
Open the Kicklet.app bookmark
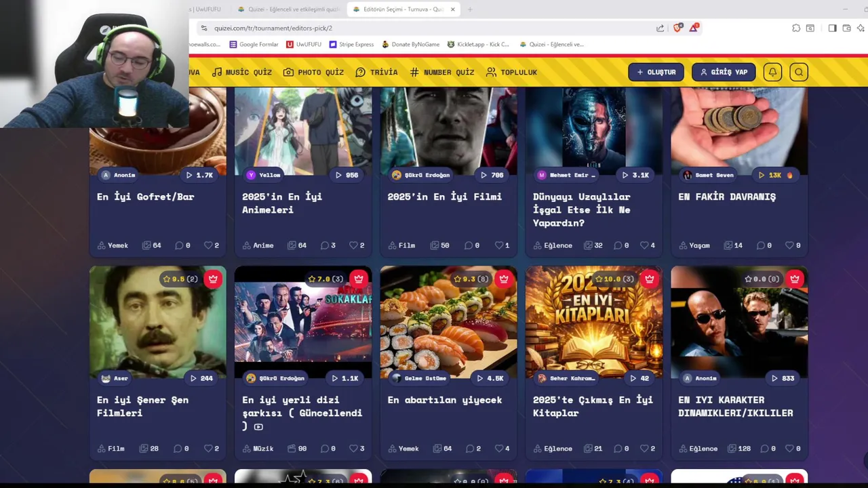[x=478, y=44]
